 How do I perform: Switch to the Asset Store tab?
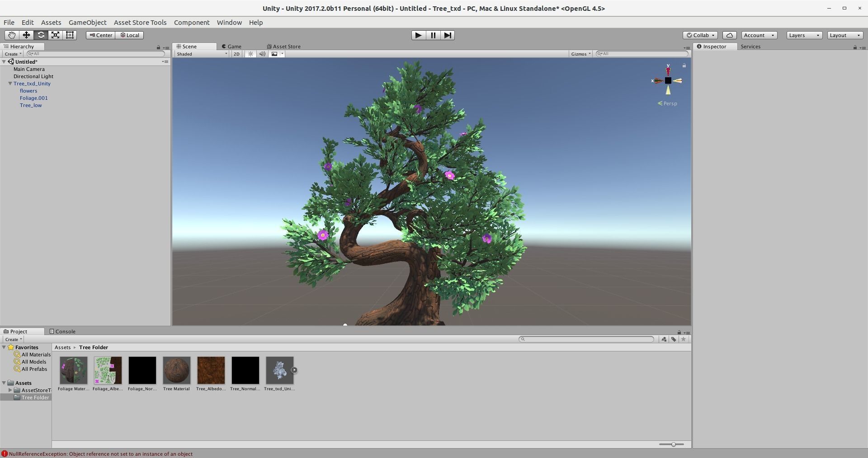[284, 47]
